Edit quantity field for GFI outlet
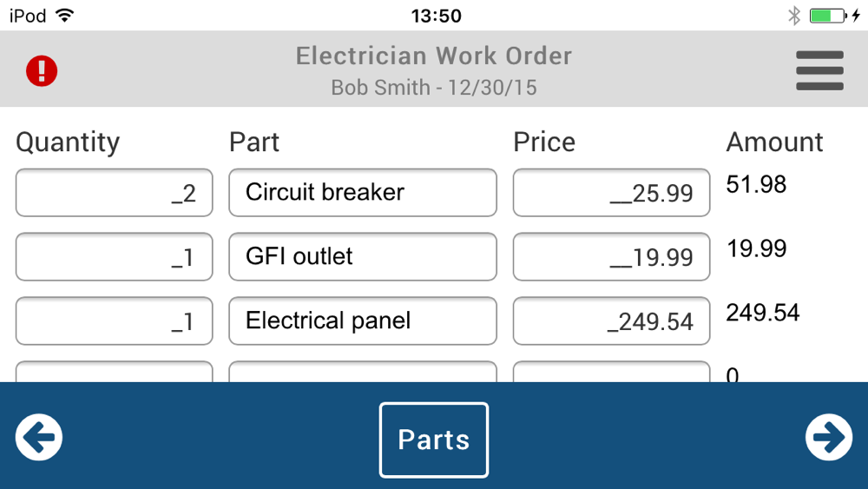The image size is (868, 489). (x=114, y=257)
